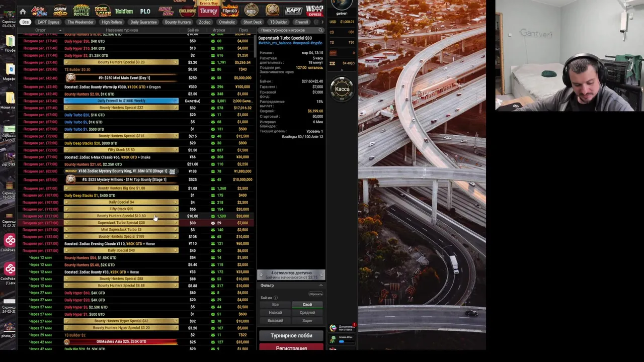The image size is (644, 362).
Task: Open the Mystery Battle Royale icon
Action: coord(81,11)
